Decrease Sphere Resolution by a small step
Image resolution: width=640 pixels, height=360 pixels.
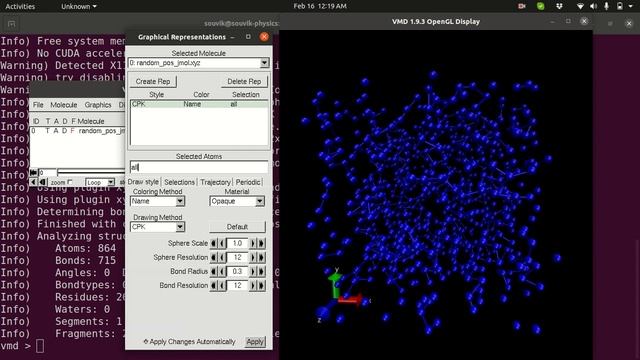(x=222, y=257)
